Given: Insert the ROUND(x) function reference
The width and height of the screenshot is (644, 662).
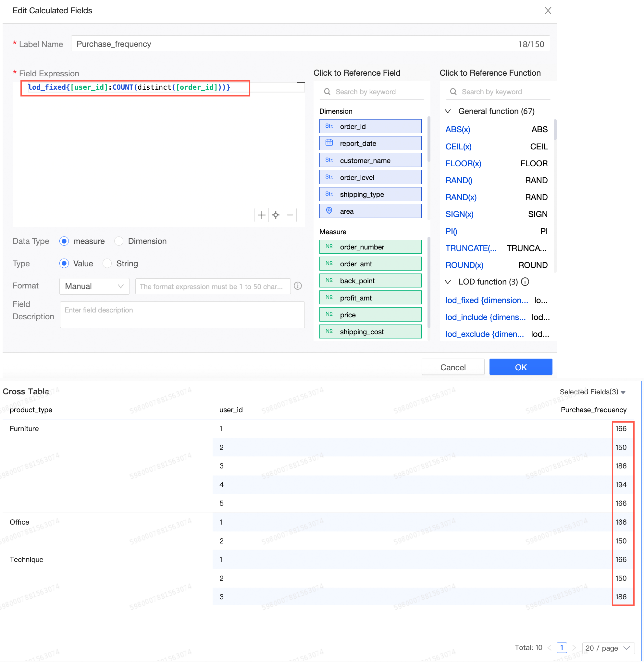Looking at the screenshot, I should coord(464,265).
